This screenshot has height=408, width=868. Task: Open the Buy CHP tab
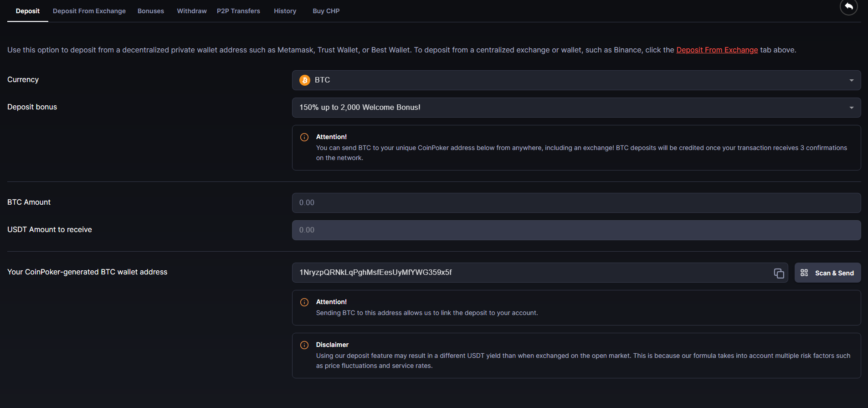click(326, 11)
